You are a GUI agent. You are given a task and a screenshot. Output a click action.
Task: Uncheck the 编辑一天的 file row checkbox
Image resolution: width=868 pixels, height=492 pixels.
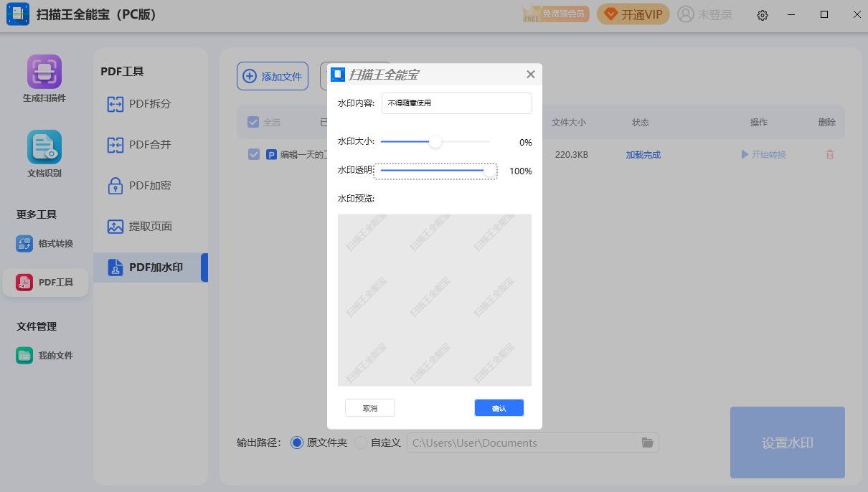pos(253,154)
